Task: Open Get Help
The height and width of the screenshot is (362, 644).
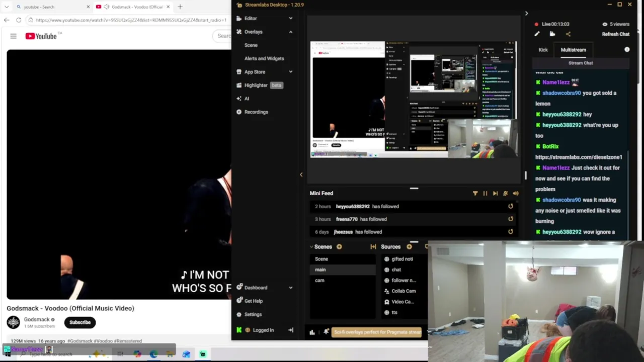Action: 253,301
